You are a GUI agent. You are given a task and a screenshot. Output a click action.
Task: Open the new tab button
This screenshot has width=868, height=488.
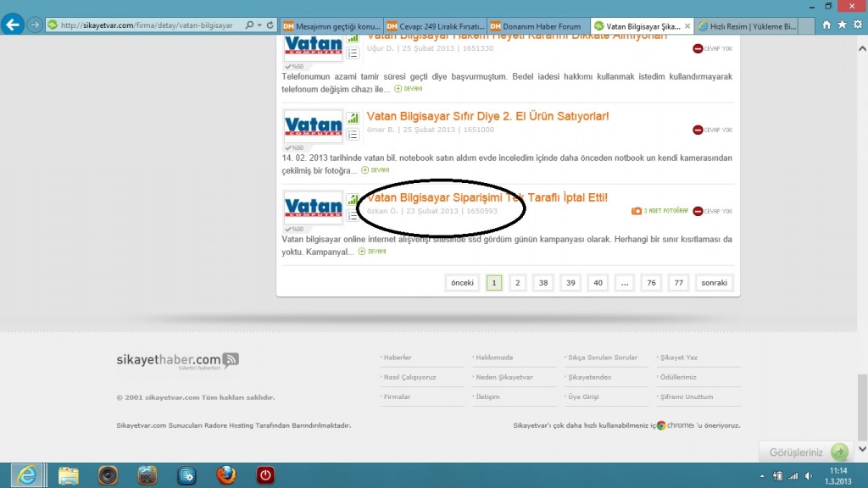pos(807,26)
